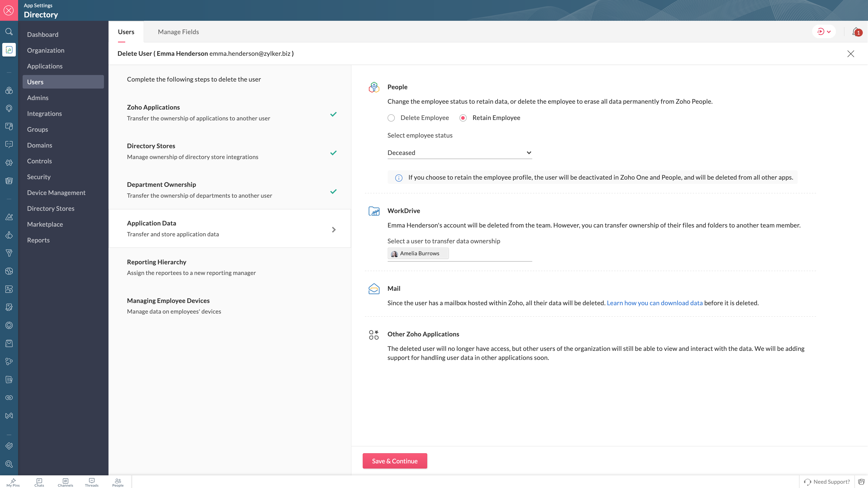Expand the Application Data step chevron

pos(334,229)
